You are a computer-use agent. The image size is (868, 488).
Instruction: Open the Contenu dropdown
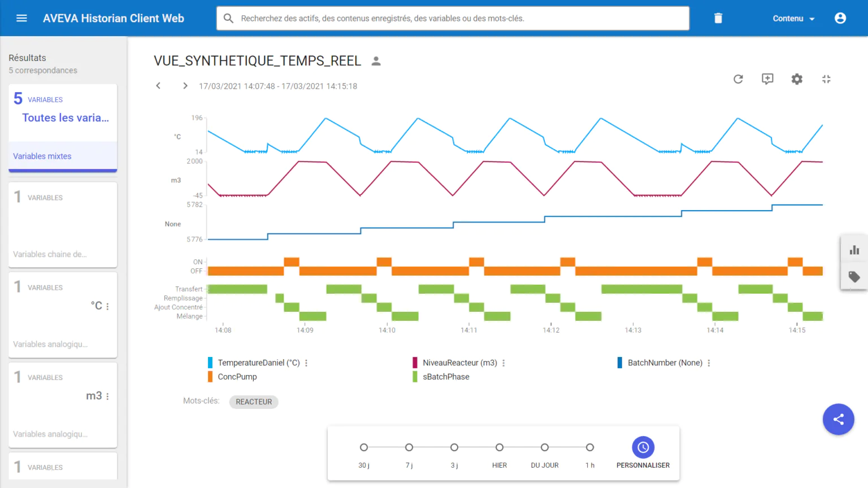pyautogui.click(x=793, y=19)
